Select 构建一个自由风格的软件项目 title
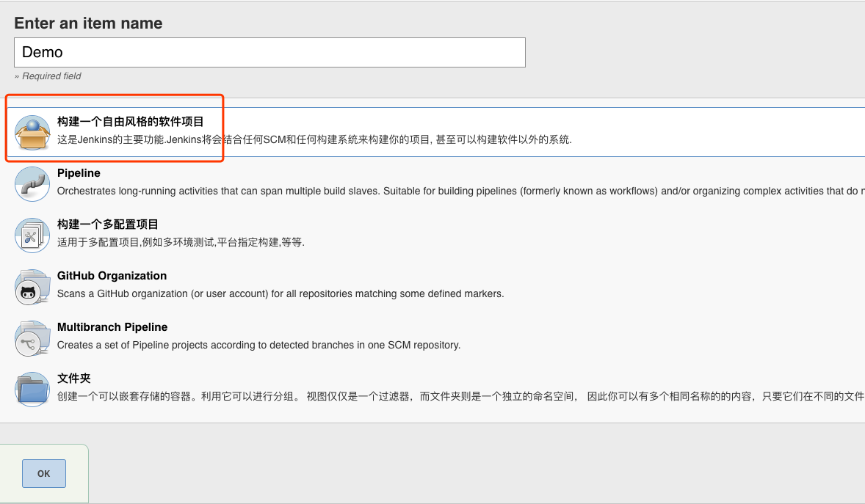 (131, 121)
